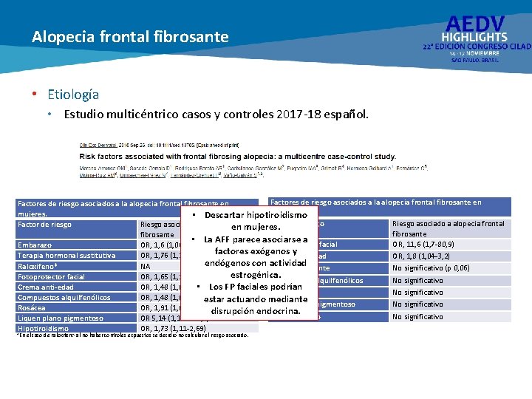Click the 'NA' value in Raloxifeno row

click(x=146, y=266)
